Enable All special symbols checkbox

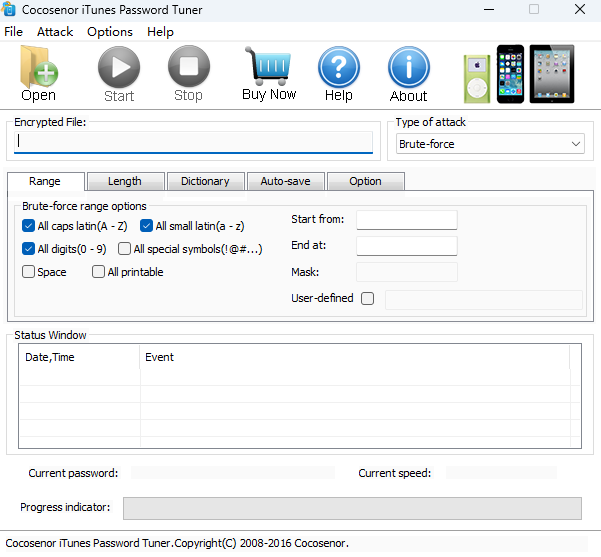(124, 249)
